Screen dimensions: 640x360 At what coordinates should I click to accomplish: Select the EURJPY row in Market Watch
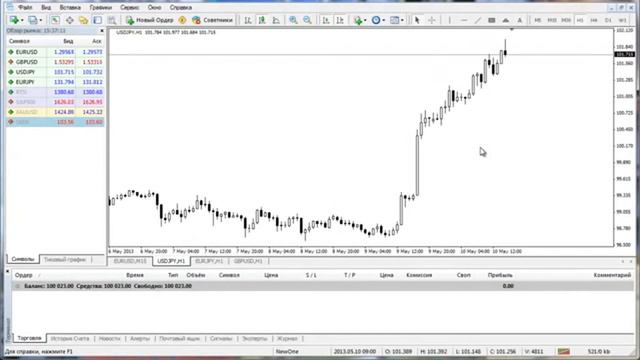click(55, 82)
